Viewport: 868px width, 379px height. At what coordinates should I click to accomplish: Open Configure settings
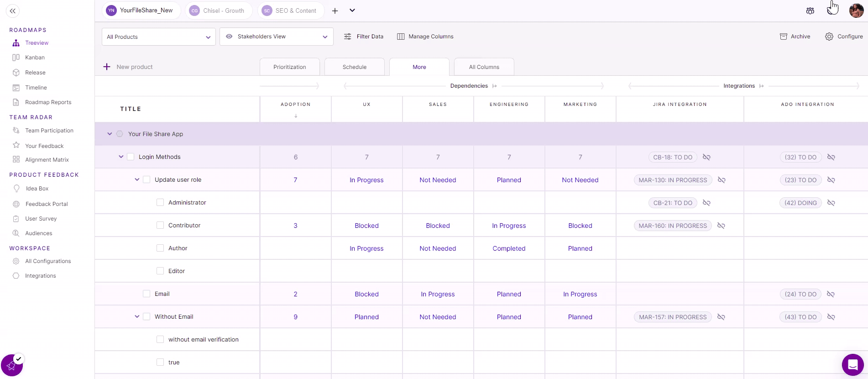pos(844,37)
